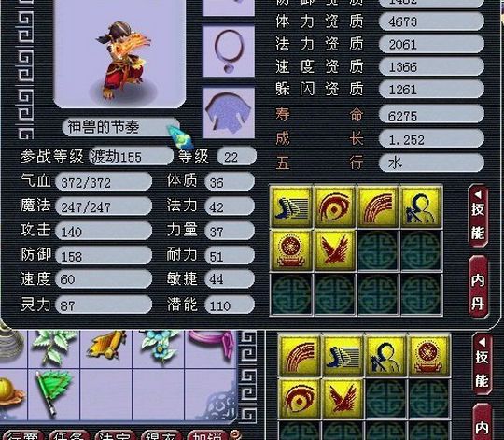This screenshot has width=504, height=440.
Task: Select the yellow scroll item in inventory
Action: tap(106, 346)
